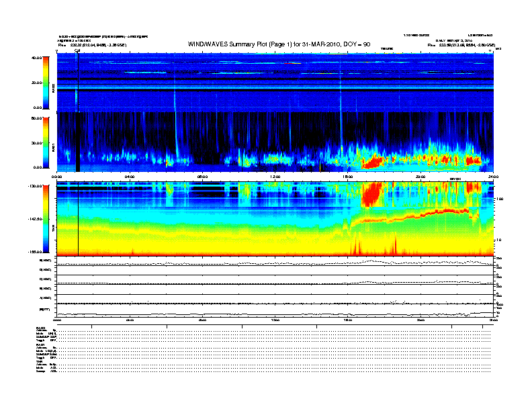Image resolution: width=532 pixels, height=411 pixels.
Task: Click the 24:00 label on spectrogram time axis
Action: coord(493,177)
